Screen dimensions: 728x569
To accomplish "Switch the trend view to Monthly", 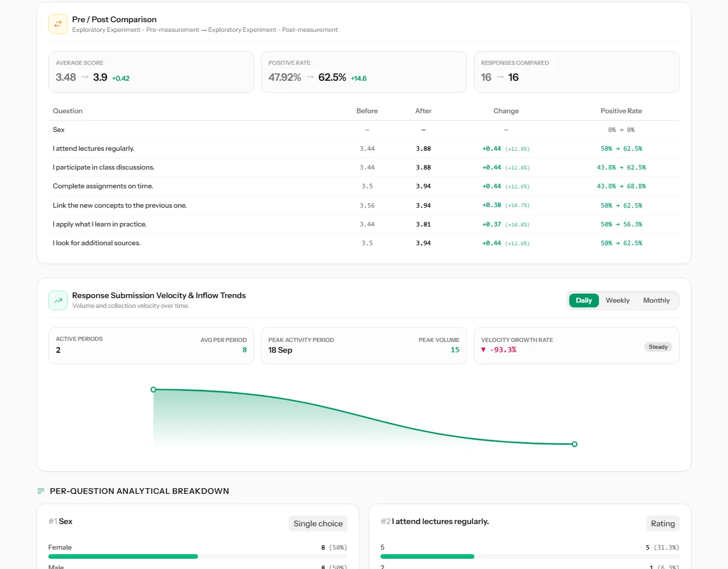I will pos(656,300).
